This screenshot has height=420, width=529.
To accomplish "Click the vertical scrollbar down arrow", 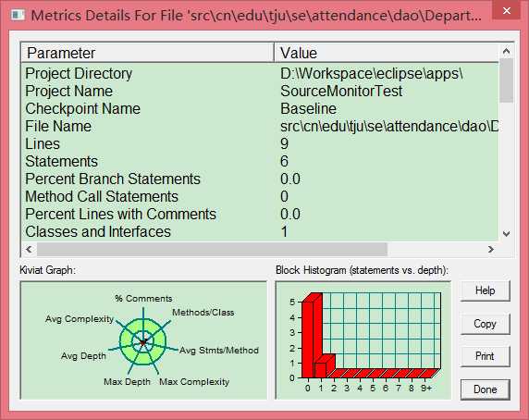I will coord(506,233).
